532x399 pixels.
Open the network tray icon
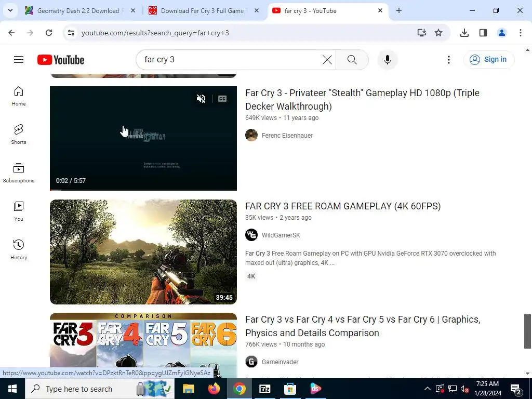pos(453,389)
